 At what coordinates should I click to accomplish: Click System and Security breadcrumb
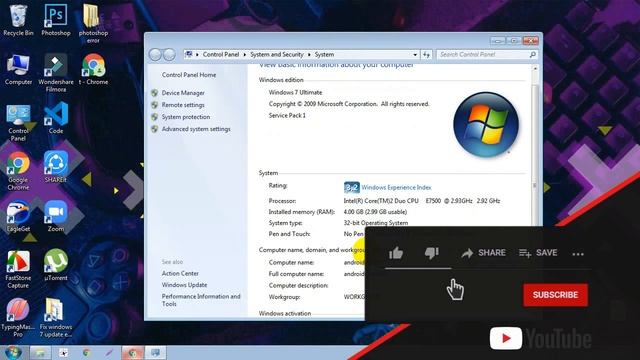pyautogui.click(x=277, y=55)
